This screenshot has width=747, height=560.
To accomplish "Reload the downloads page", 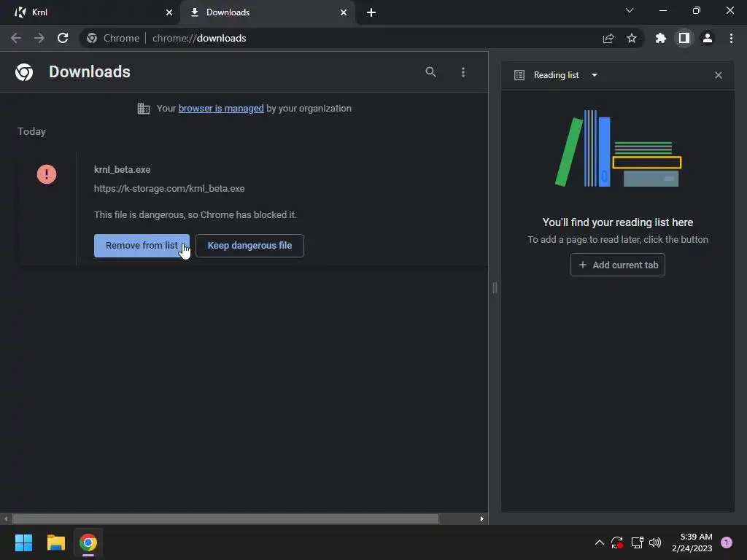I will pyautogui.click(x=63, y=38).
